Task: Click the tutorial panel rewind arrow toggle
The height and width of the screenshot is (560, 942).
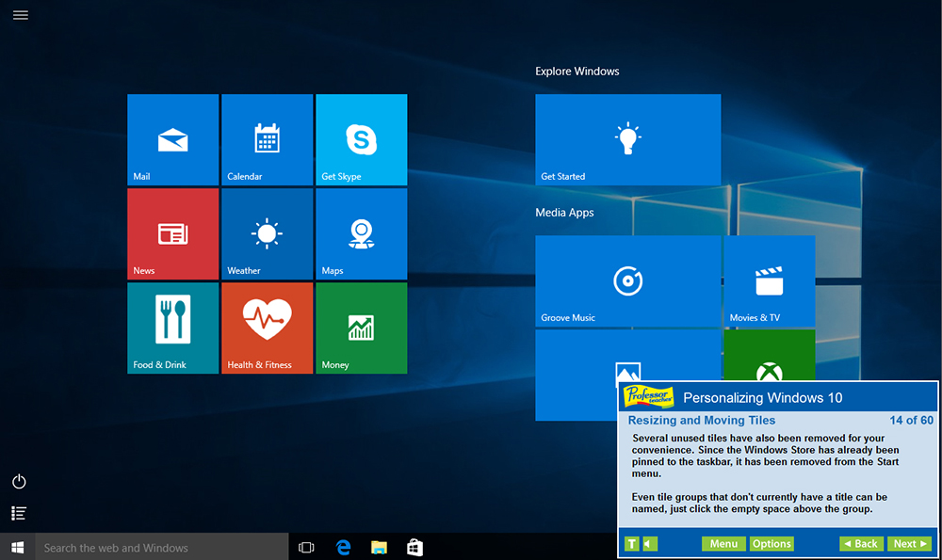Action: (x=647, y=543)
